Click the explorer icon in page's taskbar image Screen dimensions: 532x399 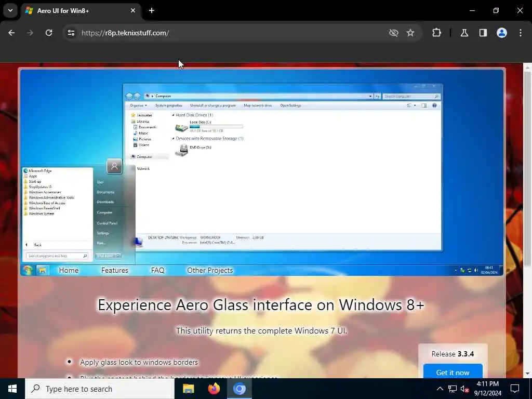[43, 270]
